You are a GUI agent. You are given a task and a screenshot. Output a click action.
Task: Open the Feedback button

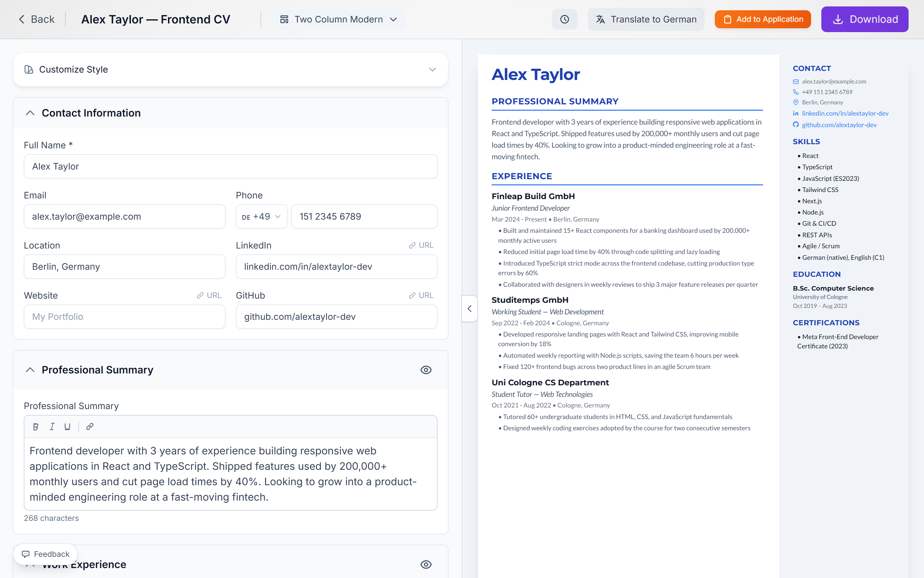click(x=46, y=554)
